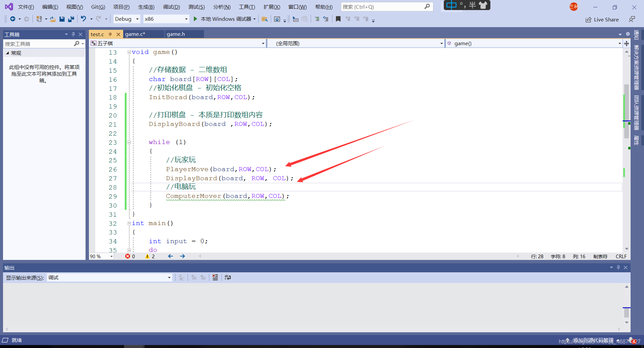Toggle auto-hide pin on Output panel
Screen dimensions: 644x348
[618, 268]
